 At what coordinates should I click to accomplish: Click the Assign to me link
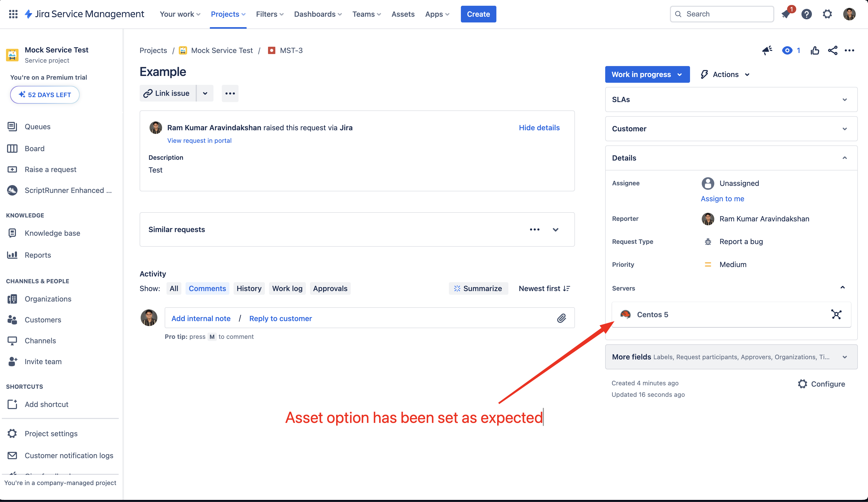pyautogui.click(x=722, y=198)
